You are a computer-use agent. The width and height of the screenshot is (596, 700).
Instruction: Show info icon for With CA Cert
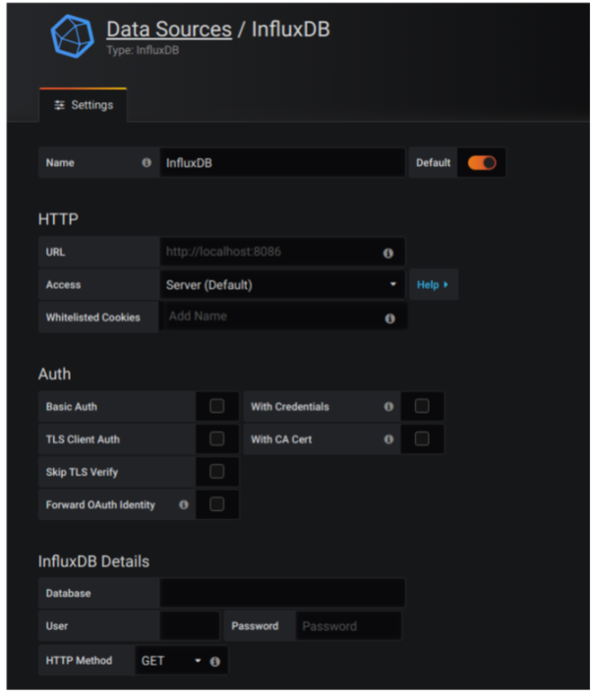tap(388, 439)
